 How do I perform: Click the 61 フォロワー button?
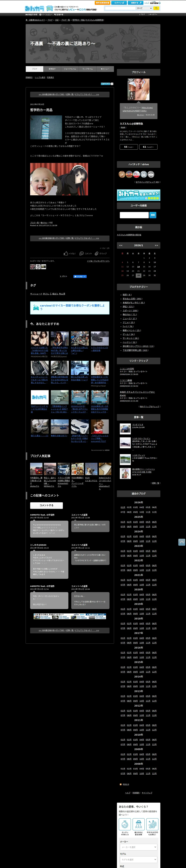pyautogui.click(x=148, y=147)
